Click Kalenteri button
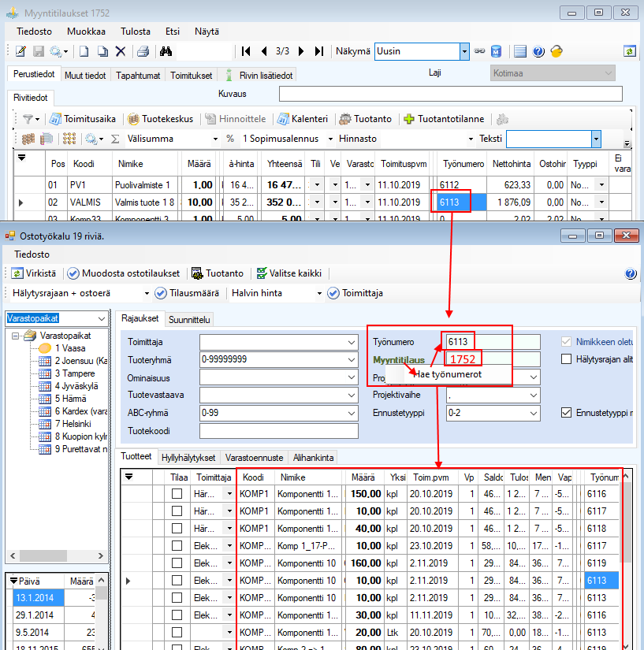Viewport: 644px width, 650px height. 303,119
